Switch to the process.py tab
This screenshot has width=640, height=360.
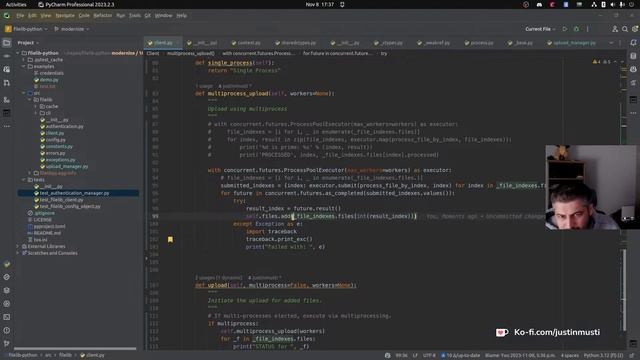click(479, 43)
